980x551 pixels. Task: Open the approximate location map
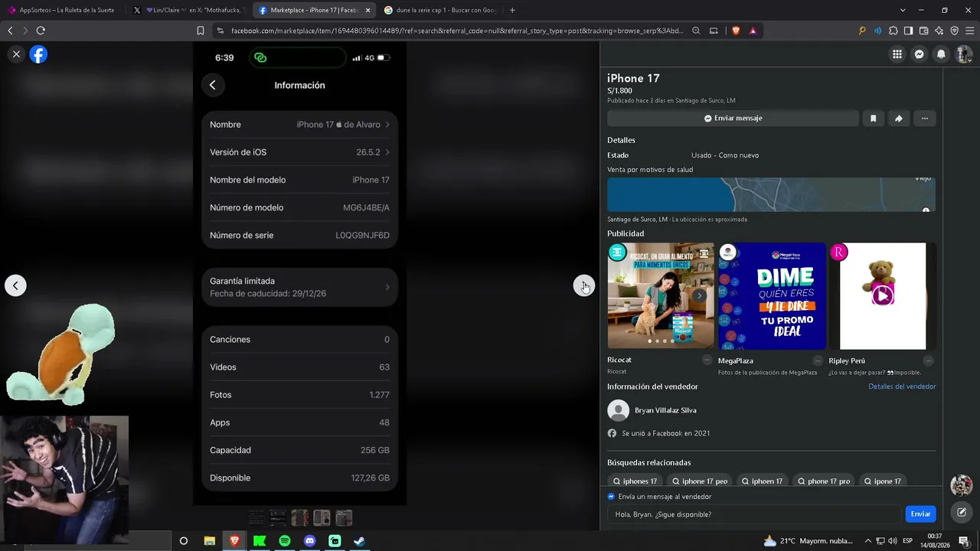point(771,195)
